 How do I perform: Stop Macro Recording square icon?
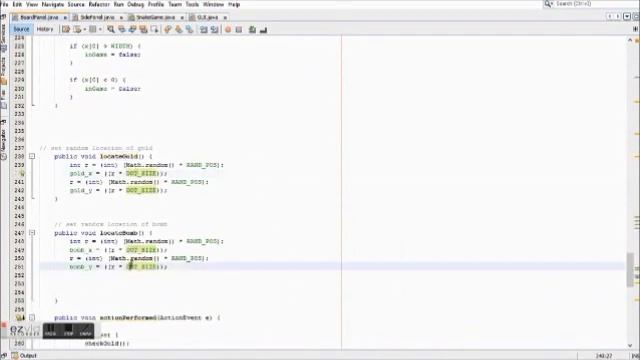239,29
